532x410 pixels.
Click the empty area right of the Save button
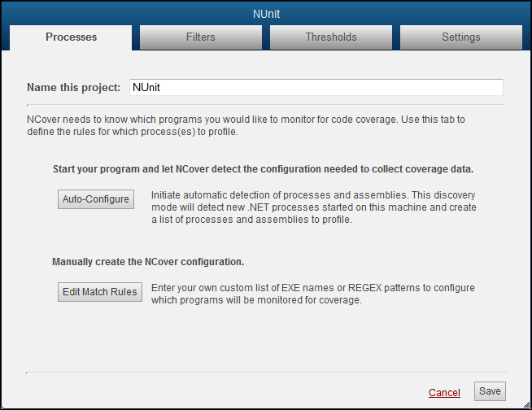click(x=516, y=391)
